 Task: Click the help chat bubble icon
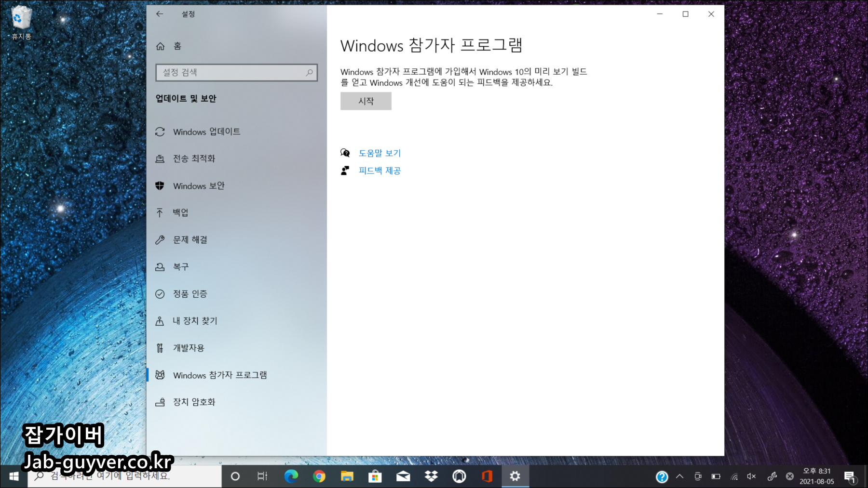pyautogui.click(x=345, y=153)
